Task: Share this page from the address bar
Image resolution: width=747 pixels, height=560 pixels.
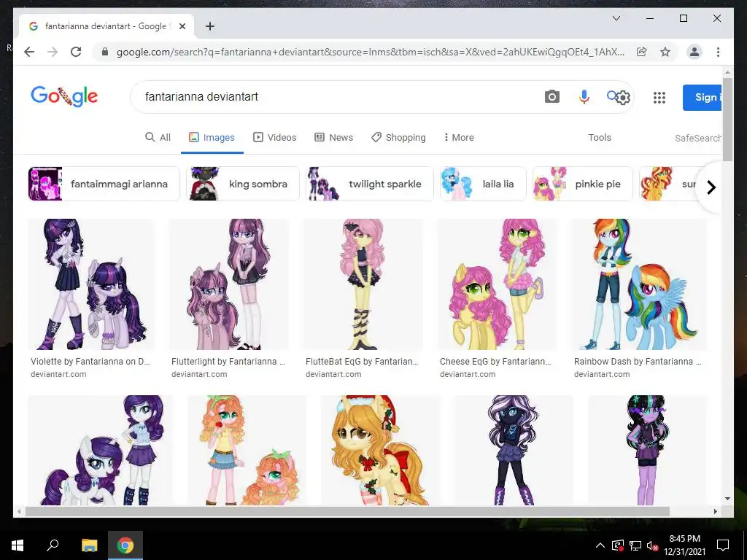Action: (642, 52)
